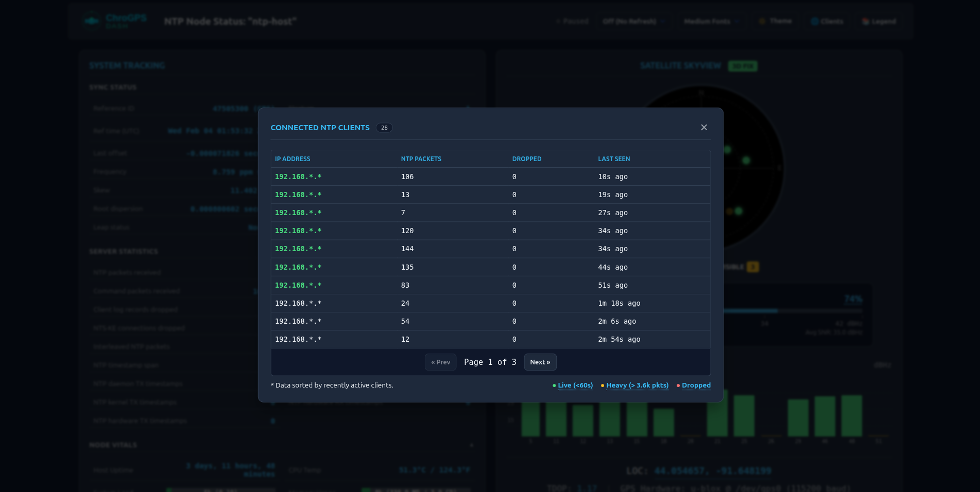The image size is (980, 492).
Task: Select the client row with 106 packets
Action: (490, 177)
